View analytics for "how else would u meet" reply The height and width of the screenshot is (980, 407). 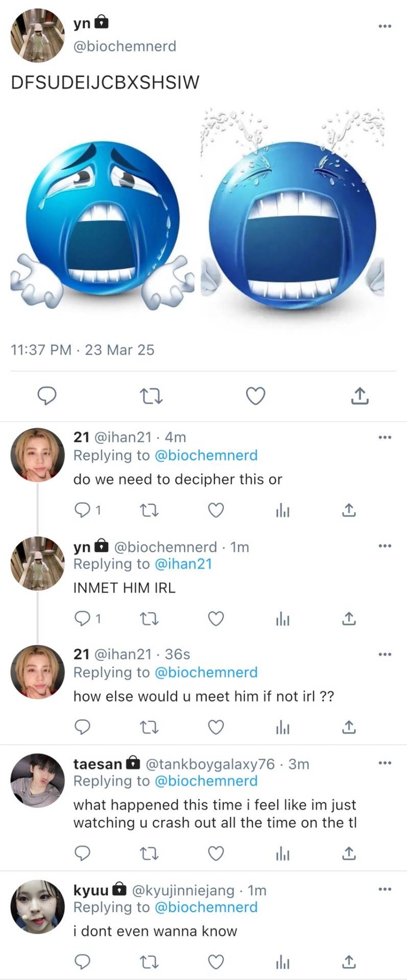pos(282,727)
